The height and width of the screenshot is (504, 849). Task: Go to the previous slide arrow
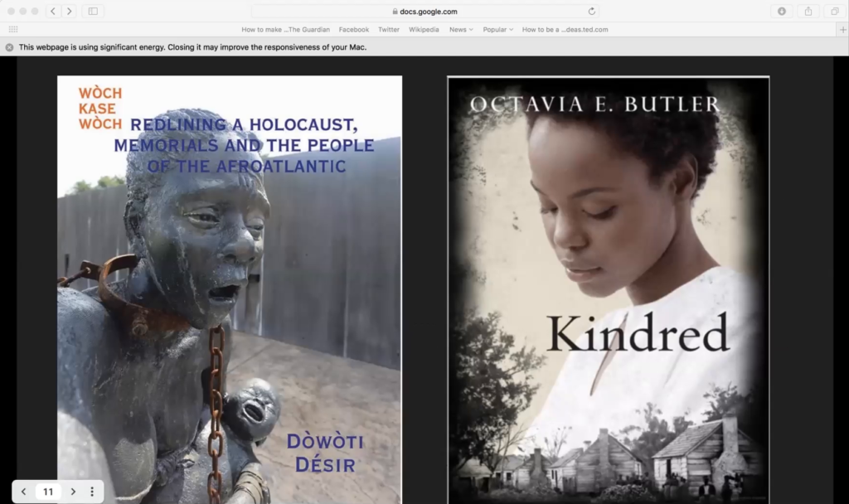point(23,492)
